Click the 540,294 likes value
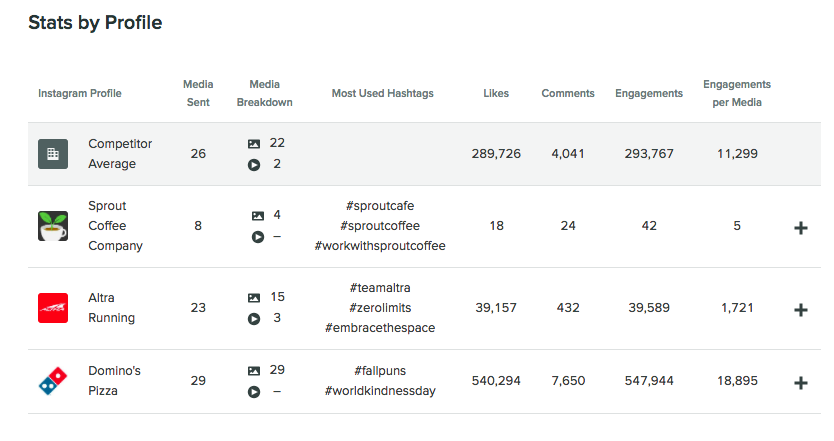Image resolution: width=834 pixels, height=441 pixels. tap(496, 381)
